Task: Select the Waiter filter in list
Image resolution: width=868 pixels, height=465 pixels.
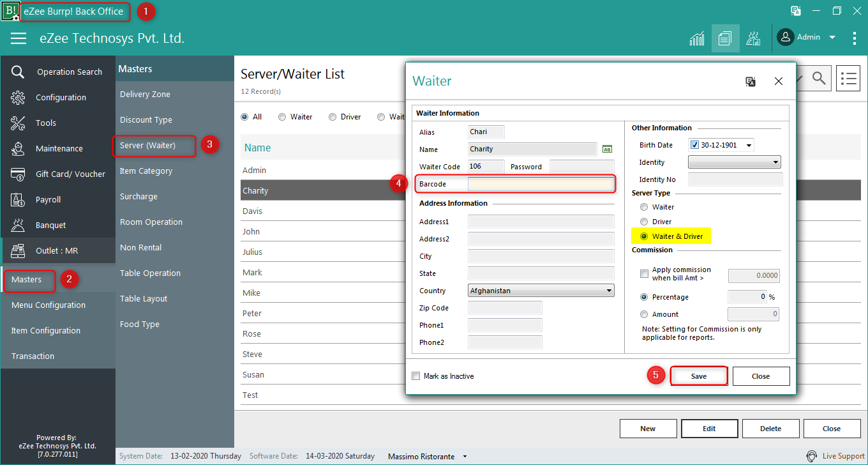Action: (282, 117)
